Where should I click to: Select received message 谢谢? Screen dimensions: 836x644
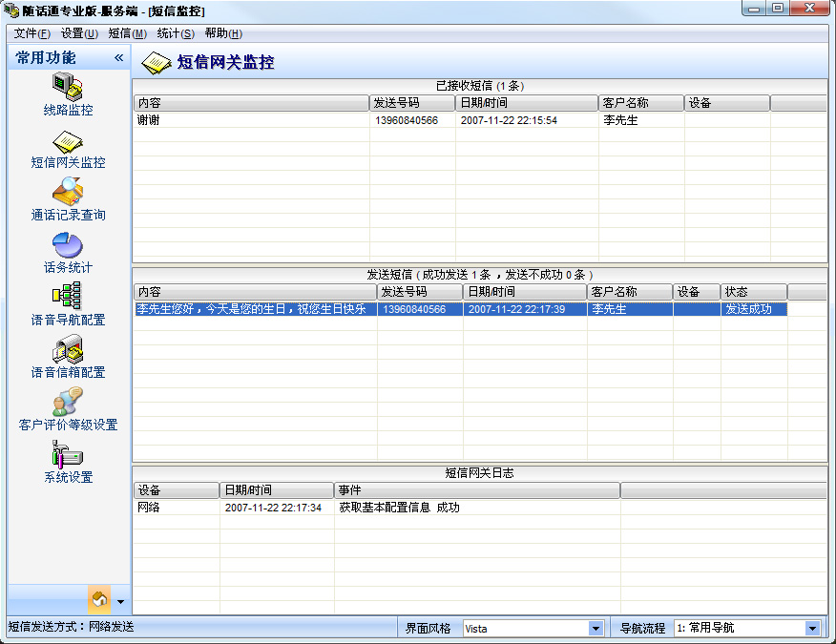click(148, 120)
